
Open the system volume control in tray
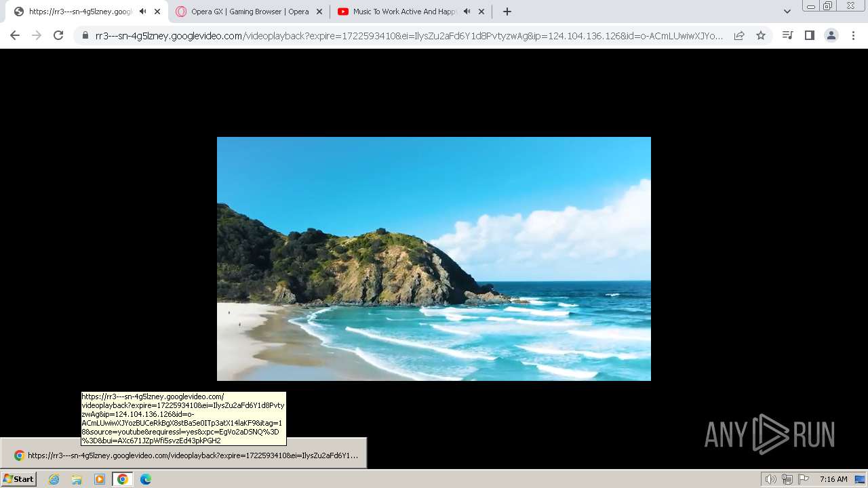(x=770, y=479)
